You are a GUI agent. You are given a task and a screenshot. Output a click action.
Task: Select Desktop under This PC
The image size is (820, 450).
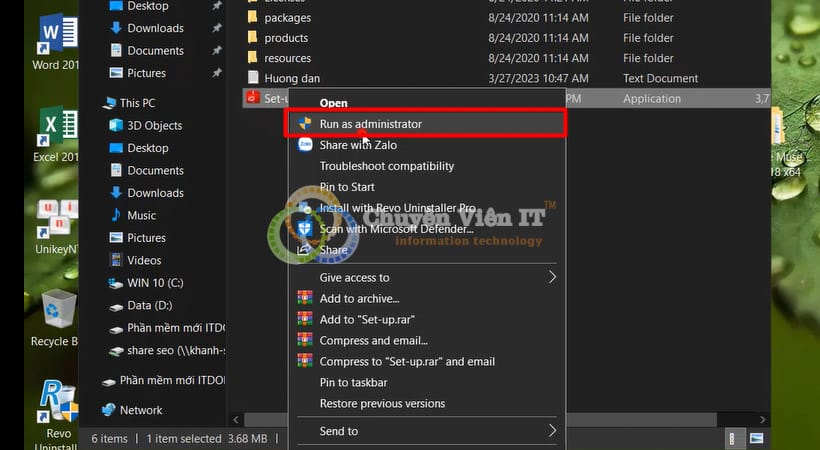pos(147,148)
